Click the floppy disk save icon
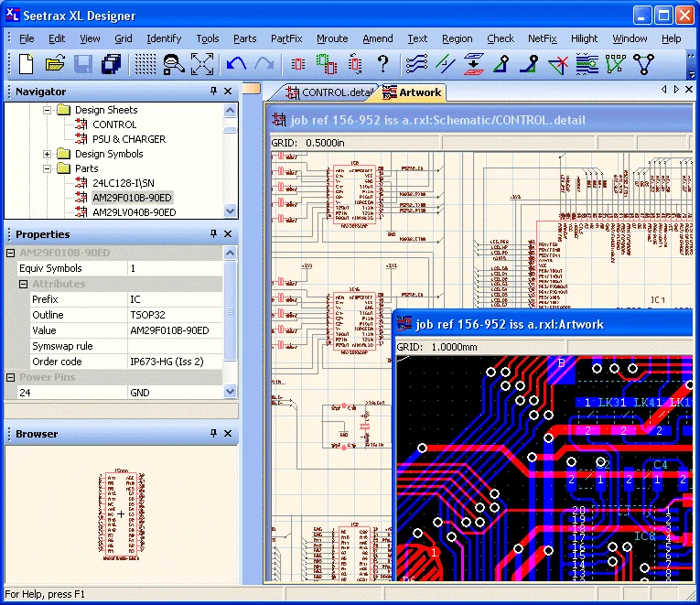This screenshot has height=605, width=700. click(83, 64)
